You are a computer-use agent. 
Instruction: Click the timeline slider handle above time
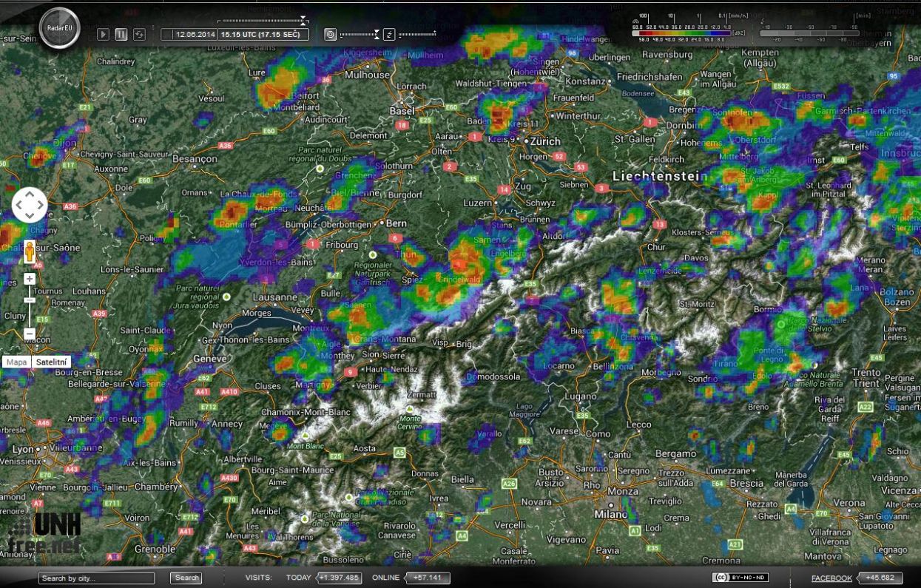303,21
